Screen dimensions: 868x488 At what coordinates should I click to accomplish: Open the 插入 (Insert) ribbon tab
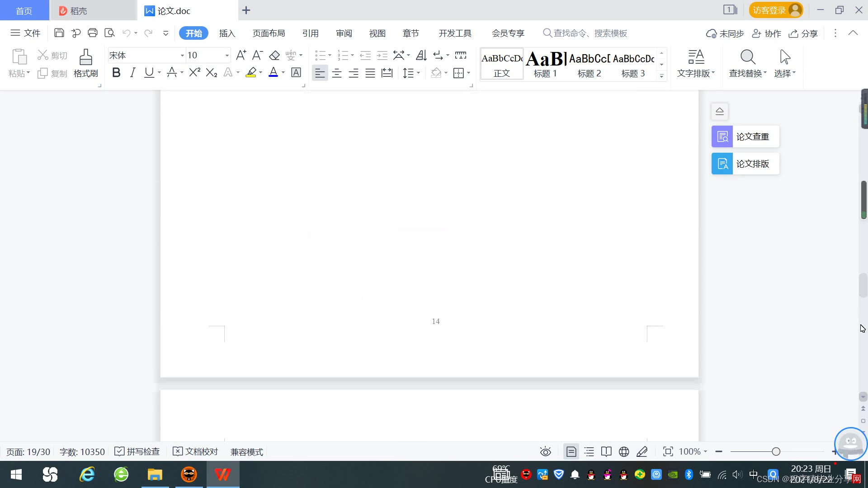point(227,33)
